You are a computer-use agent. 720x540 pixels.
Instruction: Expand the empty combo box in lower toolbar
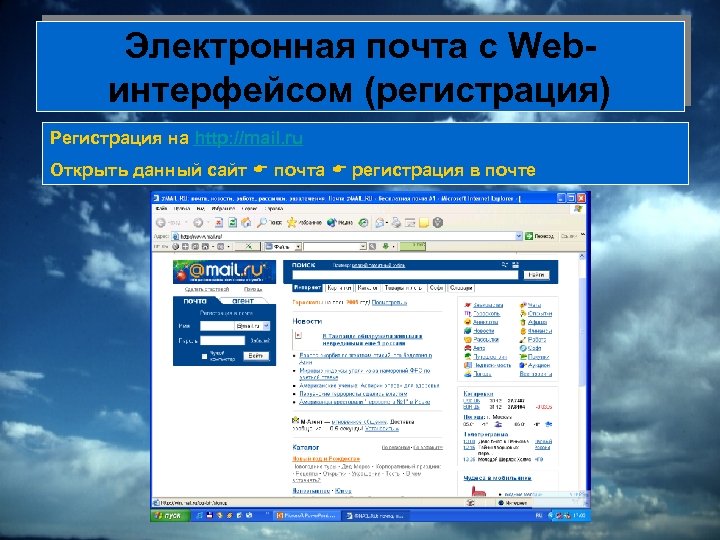pos(363,247)
